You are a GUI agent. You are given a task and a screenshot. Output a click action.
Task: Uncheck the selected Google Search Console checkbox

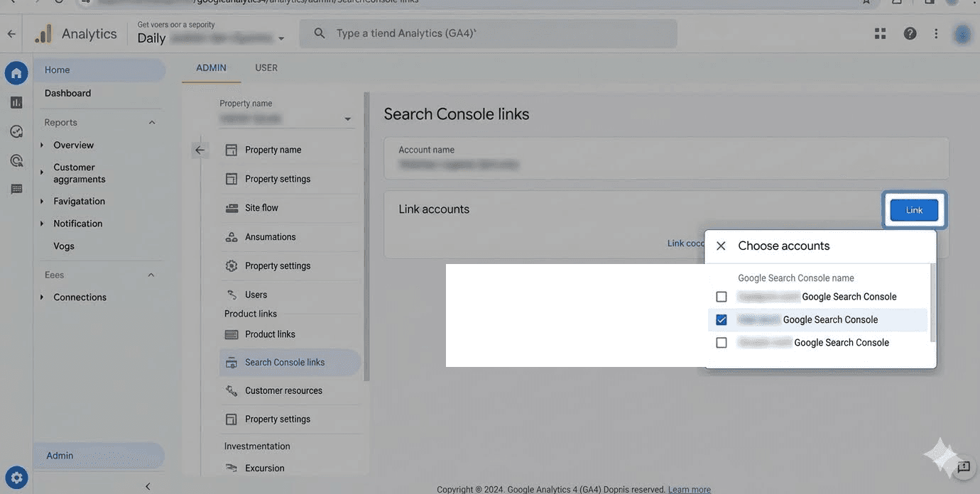coord(722,320)
